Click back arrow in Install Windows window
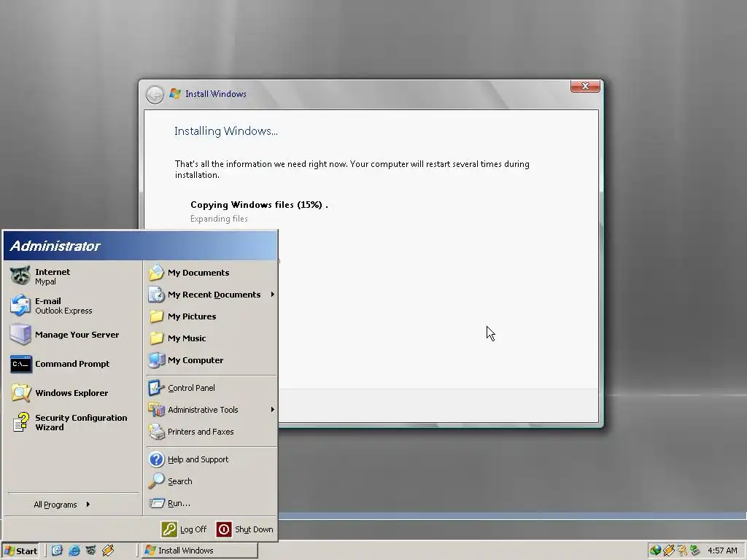Viewport: 747px width, 560px height. click(155, 94)
